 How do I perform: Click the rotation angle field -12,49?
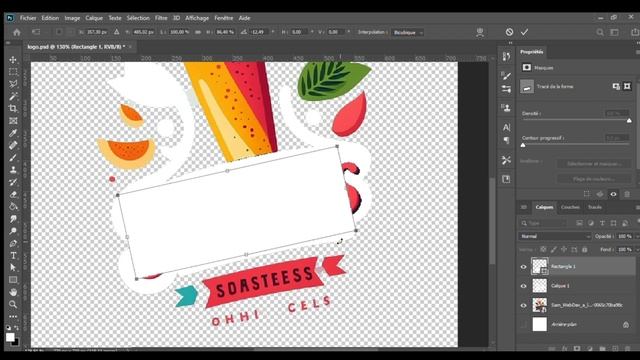click(258, 32)
